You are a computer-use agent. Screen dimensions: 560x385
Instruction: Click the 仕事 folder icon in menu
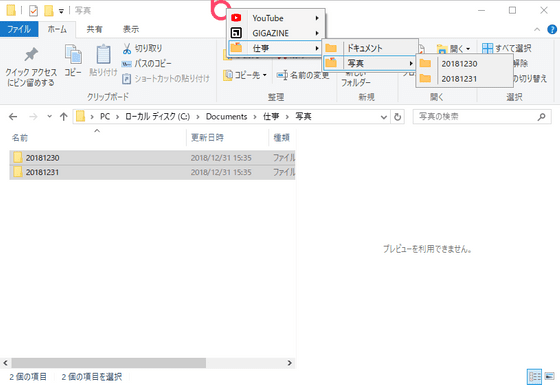(x=236, y=48)
